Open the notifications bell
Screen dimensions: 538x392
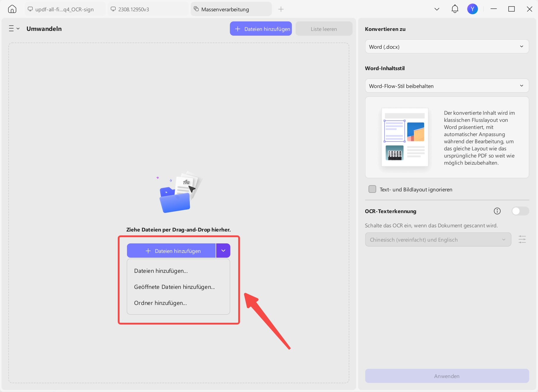455,9
